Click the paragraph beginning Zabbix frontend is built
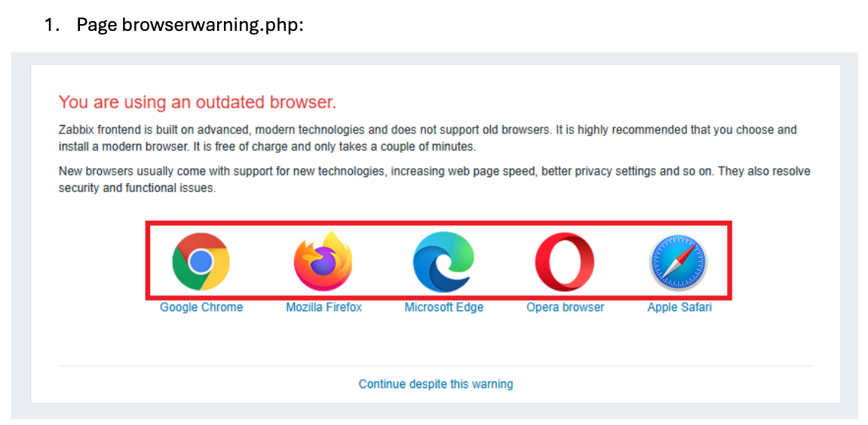The height and width of the screenshot is (425, 868). 428,139
